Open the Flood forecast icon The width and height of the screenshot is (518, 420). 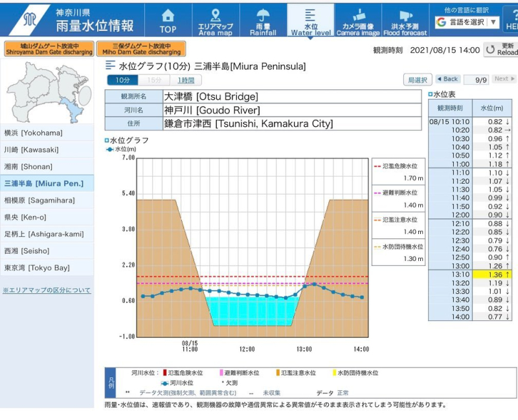click(405, 21)
